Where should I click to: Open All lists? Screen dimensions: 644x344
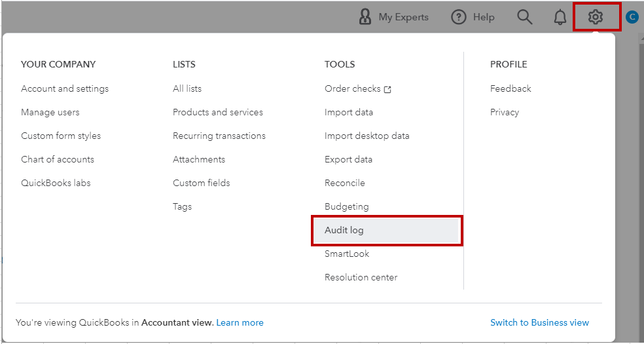[x=187, y=88]
